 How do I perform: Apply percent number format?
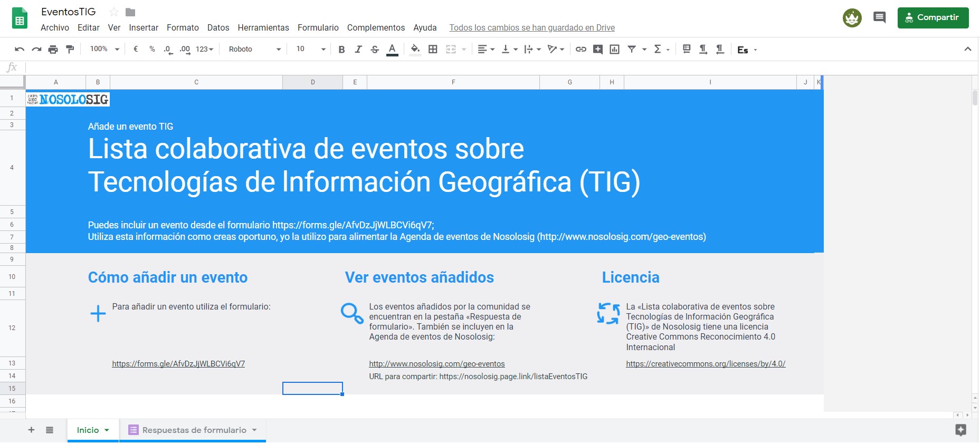pos(152,49)
